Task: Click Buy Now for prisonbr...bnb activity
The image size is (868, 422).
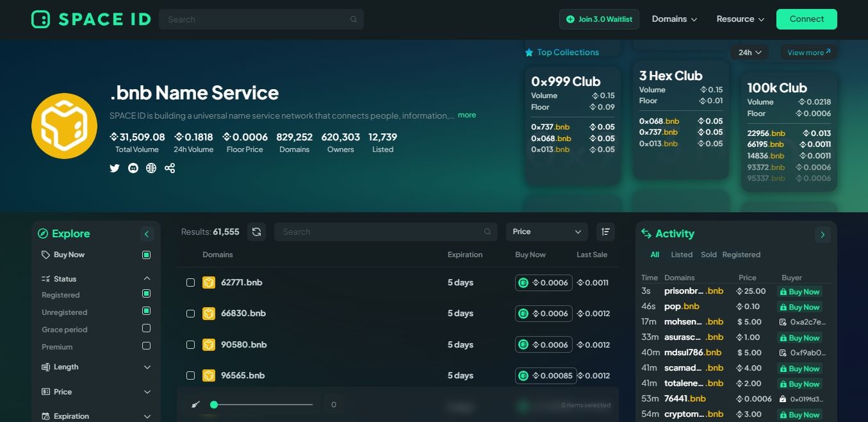Action: (799, 292)
